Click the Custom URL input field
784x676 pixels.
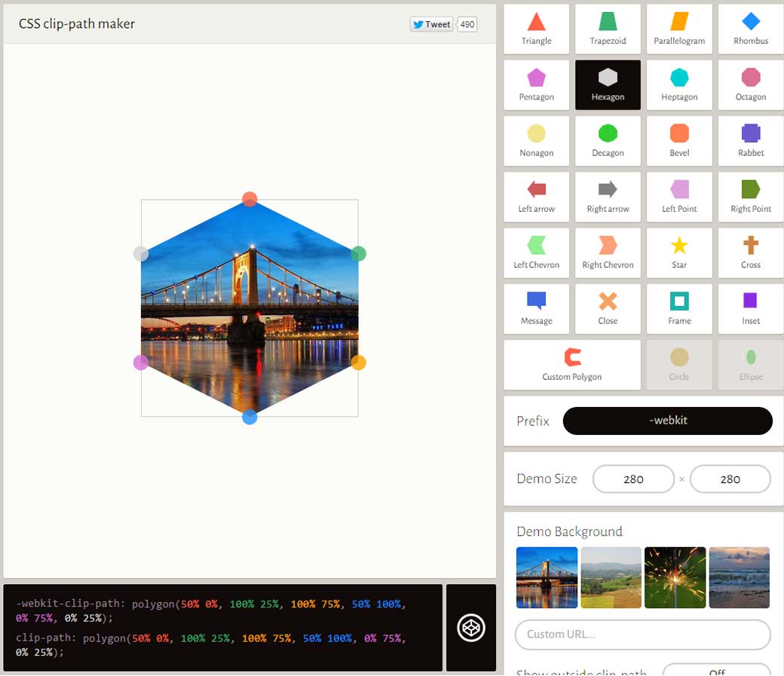click(x=642, y=635)
